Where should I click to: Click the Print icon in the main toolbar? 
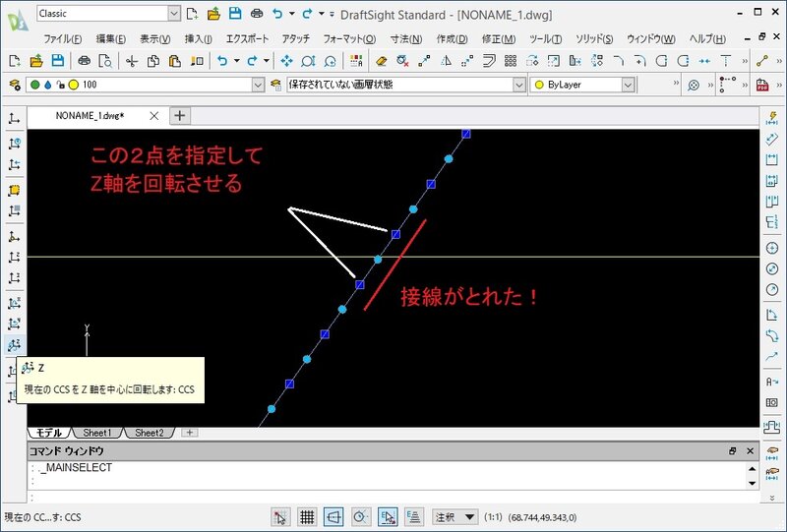pyautogui.click(x=85, y=61)
